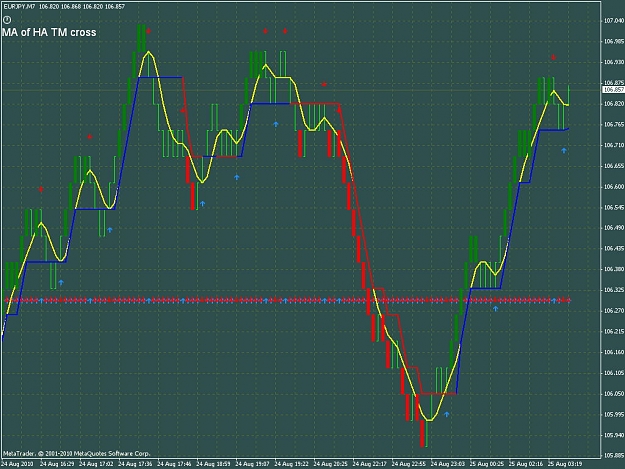Image resolution: width=625 pixels, height=469 pixels.
Task: Click the highlighted current price tag 106.857
Action: [x=613, y=90]
